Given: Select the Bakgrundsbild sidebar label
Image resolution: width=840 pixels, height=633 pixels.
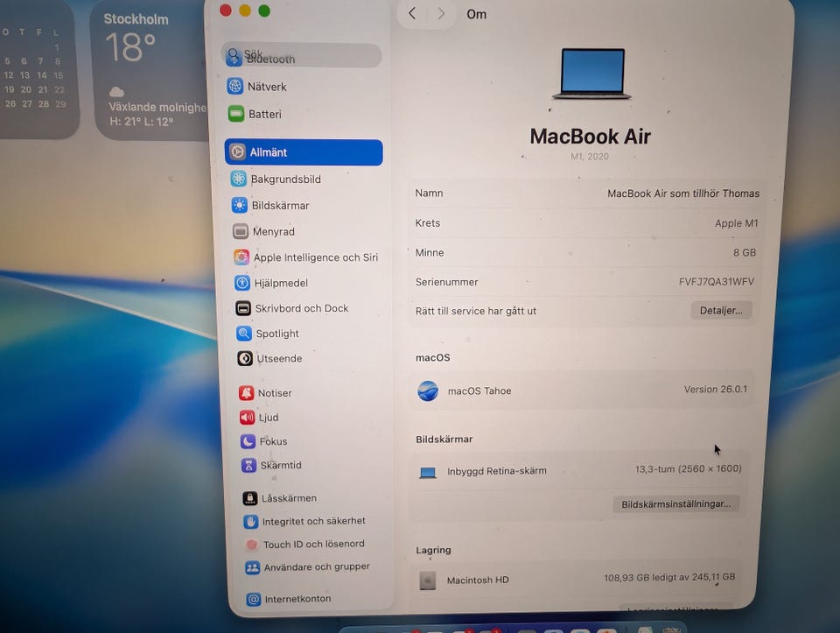Looking at the screenshot, I should [285, 179].
